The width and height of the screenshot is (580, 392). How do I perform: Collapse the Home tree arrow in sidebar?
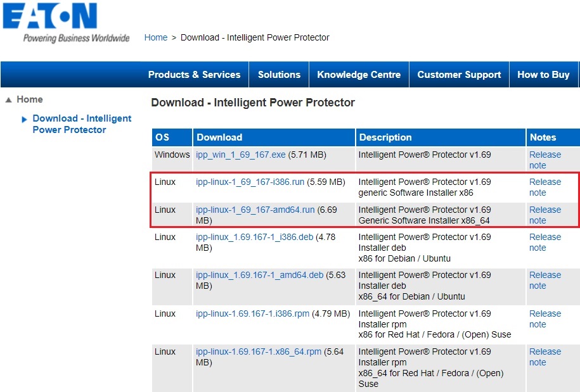tap(8, 100)
